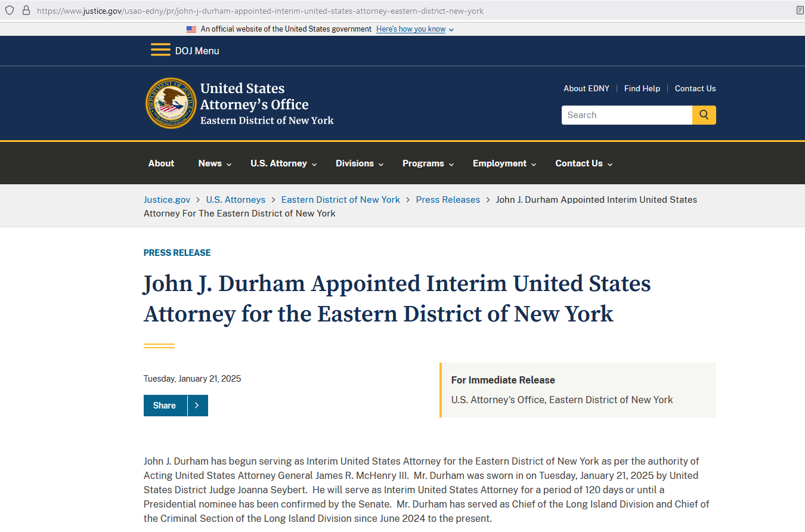Screen dimensions: 805x532
Task: Click "U.S. Attorney's Office, Eastern District of New York" text
Action: click(562, 400)
